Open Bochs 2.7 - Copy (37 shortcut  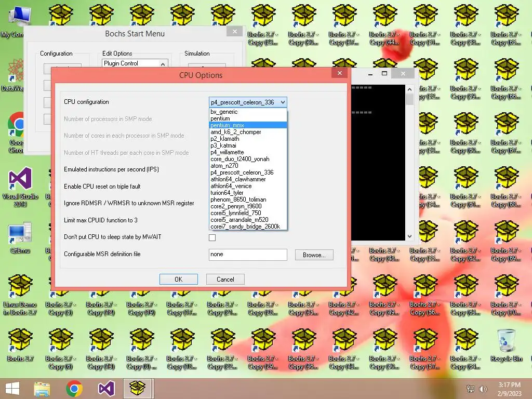pyautogui.click(x=344, y=24)
